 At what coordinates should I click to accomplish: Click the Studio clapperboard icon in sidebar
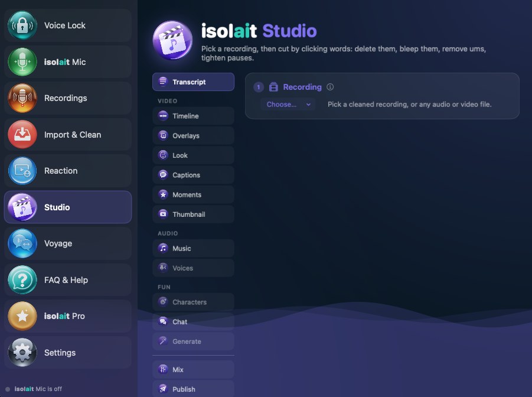click(x=22, y=207)
